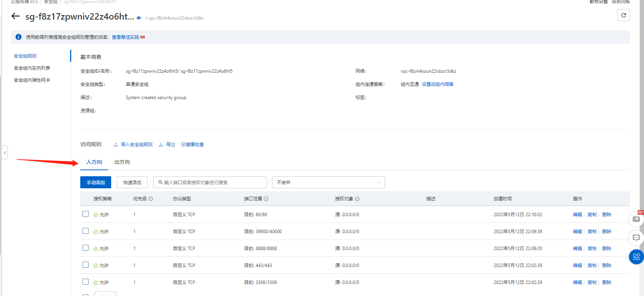Screen dimensions: 644x296
Task: Go back using the left arrow icon
Action: pyautogui.click(x=15, y=16)
